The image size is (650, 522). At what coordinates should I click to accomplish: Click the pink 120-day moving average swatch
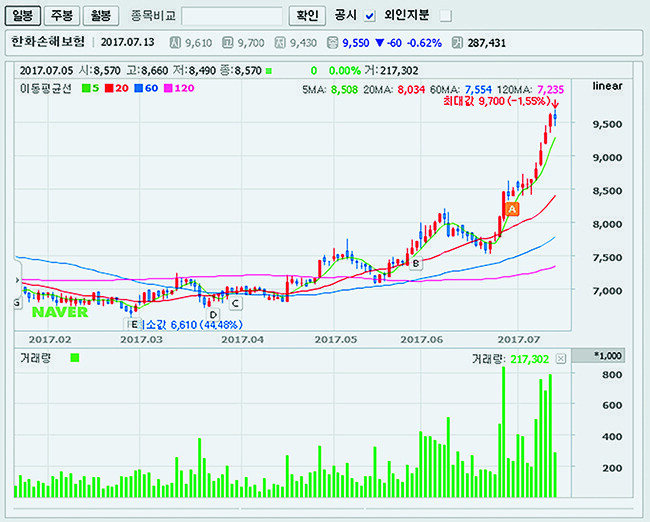click(168, 88)
